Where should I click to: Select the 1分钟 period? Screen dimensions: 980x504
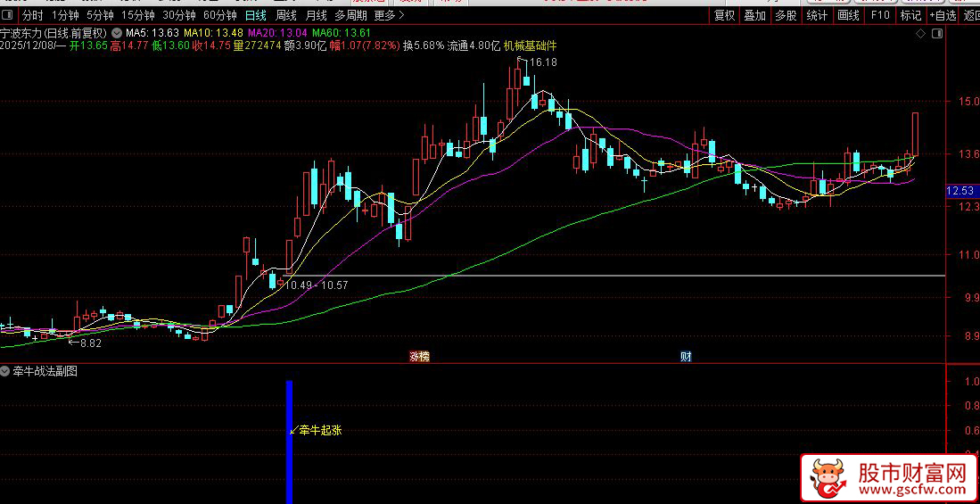(65, 15)
